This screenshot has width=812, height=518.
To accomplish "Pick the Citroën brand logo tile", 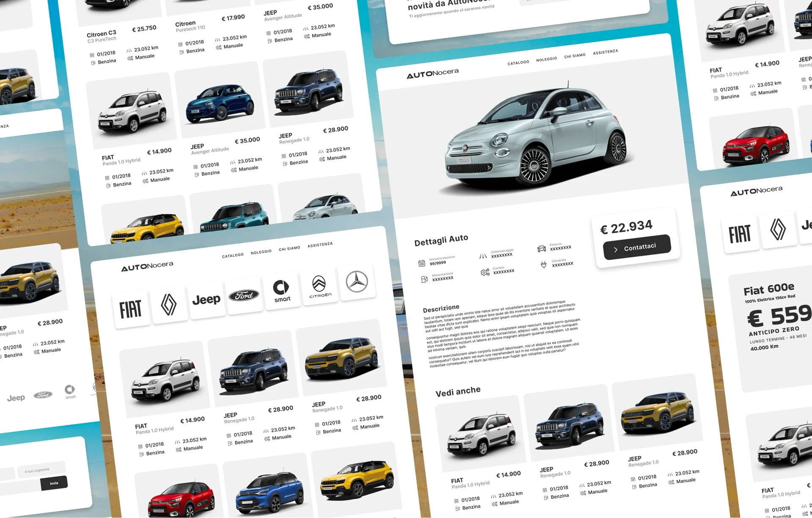I will [319, 286].
